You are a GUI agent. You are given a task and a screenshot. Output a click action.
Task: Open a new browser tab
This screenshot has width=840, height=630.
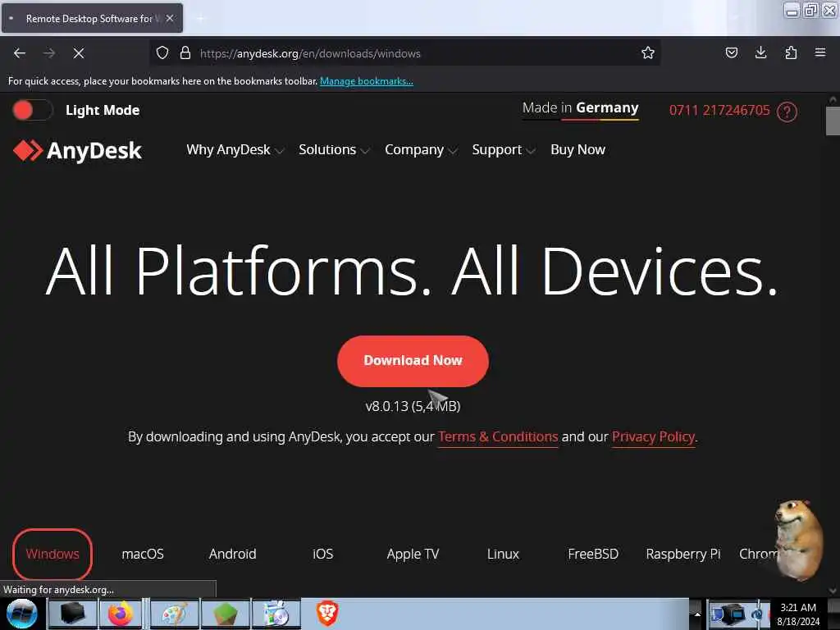click(x=200, y=19)
